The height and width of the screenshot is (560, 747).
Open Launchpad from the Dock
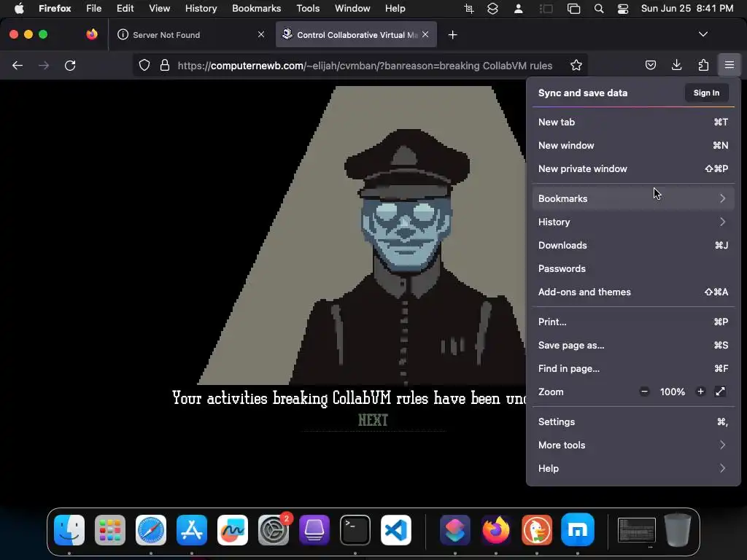point(110,530)
